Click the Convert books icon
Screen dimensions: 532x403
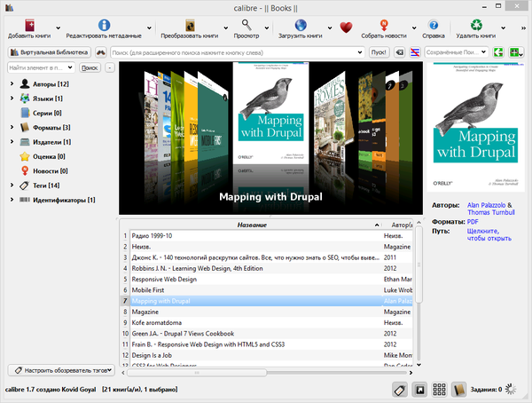(x=190, y=26)
